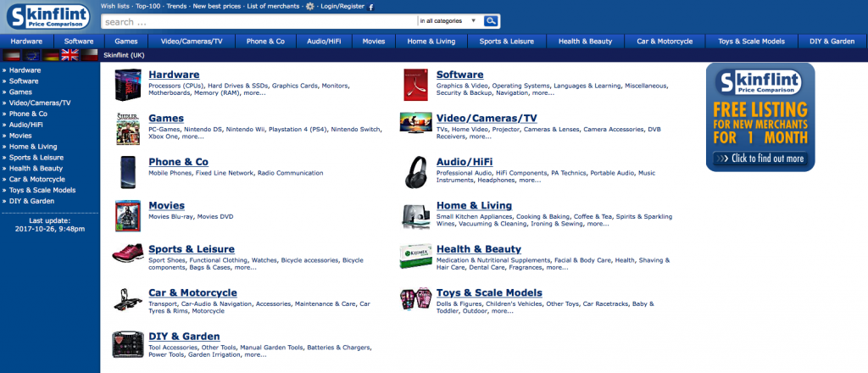Open Health & Beauty tab in navigation bar
This screenshot has height=373, width=868.
coord(585,42)
